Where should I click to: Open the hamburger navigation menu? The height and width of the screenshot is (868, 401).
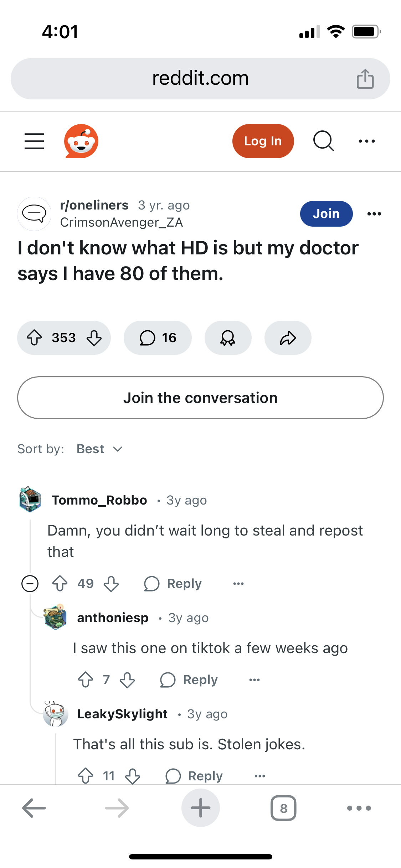[x=34, y=141]
